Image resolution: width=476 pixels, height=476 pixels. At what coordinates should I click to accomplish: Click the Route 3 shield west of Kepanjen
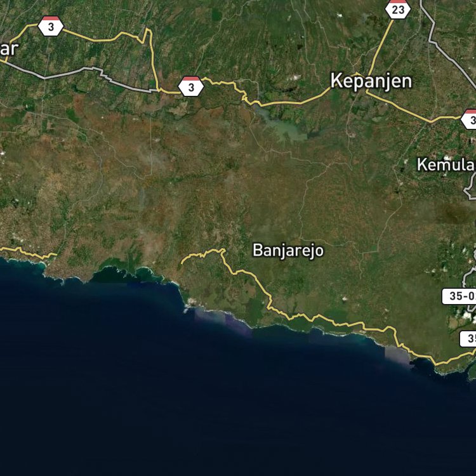click(191, 86)
